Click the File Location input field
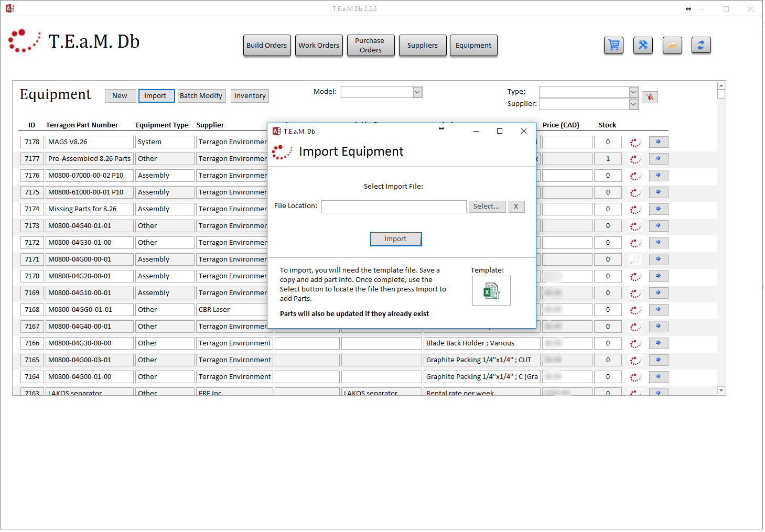The height and width of the screenshot is (532, 765). [x=394, y=207]
